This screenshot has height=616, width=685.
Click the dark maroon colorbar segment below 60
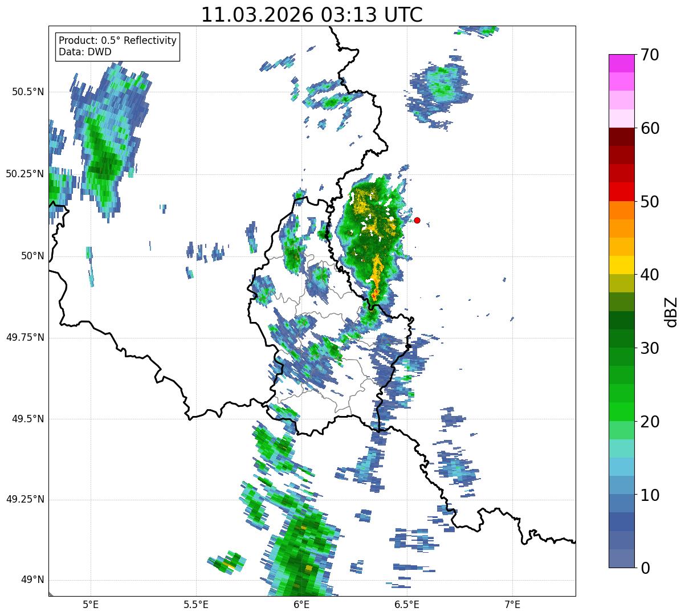(622, 137)
